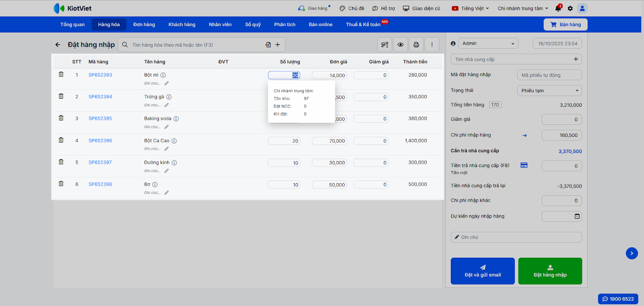The height and width of the screenshot is (306, 644).
Task: Expand the Chi nhánh trung tâm branch selector
Action: click(523, 8)
